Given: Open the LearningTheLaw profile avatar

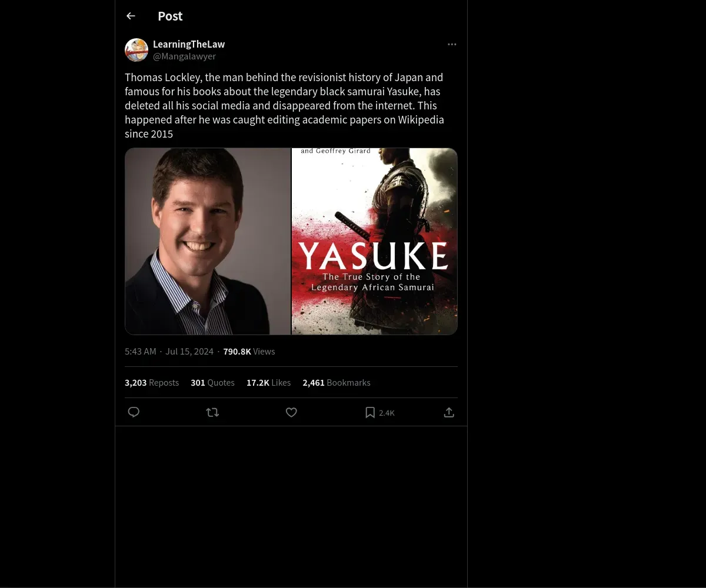Looking at the screenshot, I should coord(136,50).
